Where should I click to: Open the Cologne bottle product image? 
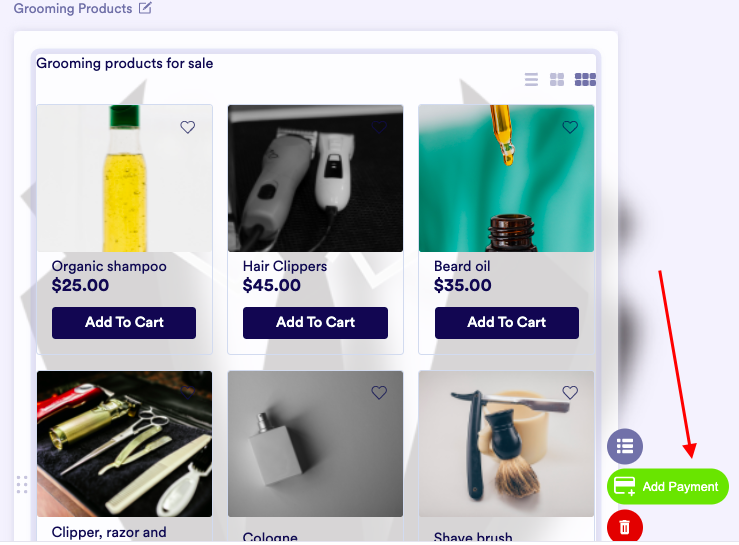pyautogui.click(x=315, y=444)
